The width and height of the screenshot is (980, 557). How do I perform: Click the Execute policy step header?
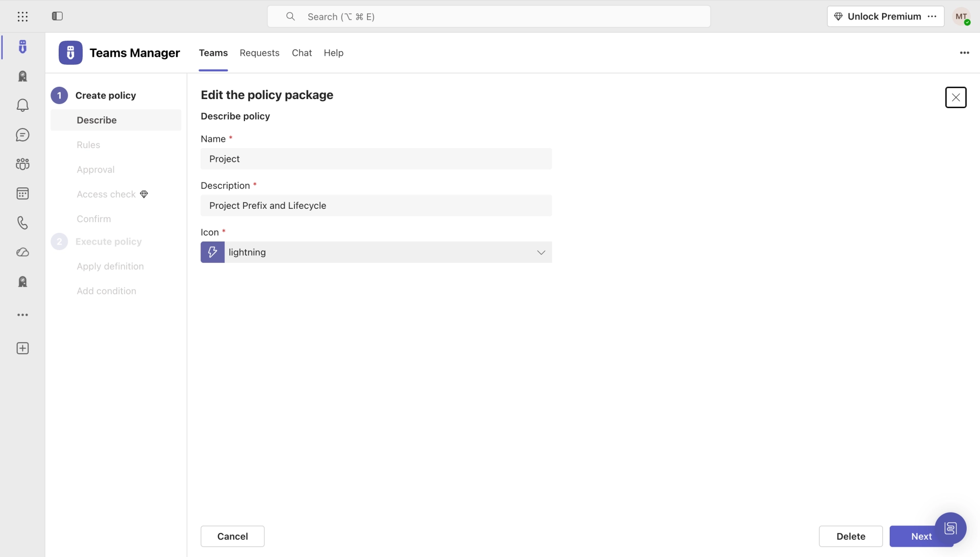pyautogui.click(x=96, y=241)
